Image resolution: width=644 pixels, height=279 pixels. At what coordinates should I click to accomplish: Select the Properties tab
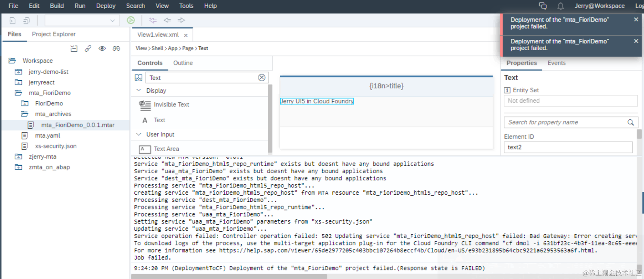(x=521, y=63)
